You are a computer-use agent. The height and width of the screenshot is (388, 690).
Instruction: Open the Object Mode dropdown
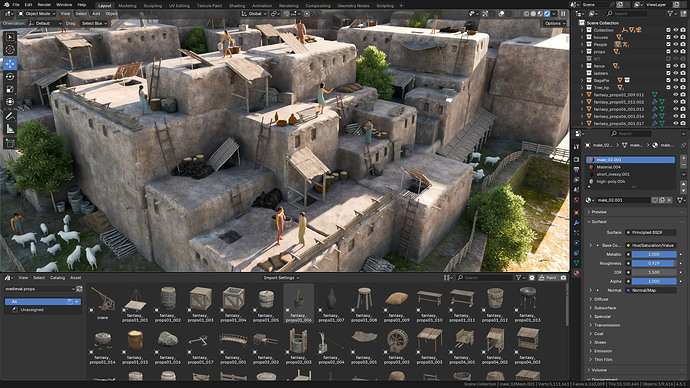click(37, 14)
